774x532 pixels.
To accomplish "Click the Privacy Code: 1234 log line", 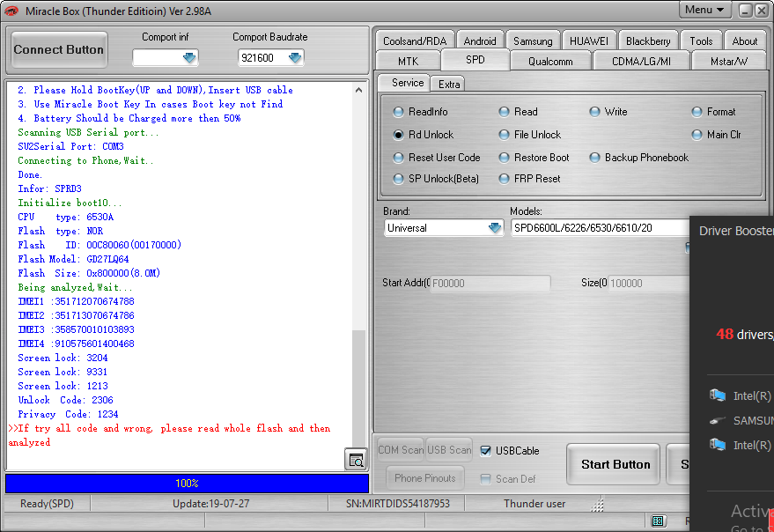I will tap(68, 414).
